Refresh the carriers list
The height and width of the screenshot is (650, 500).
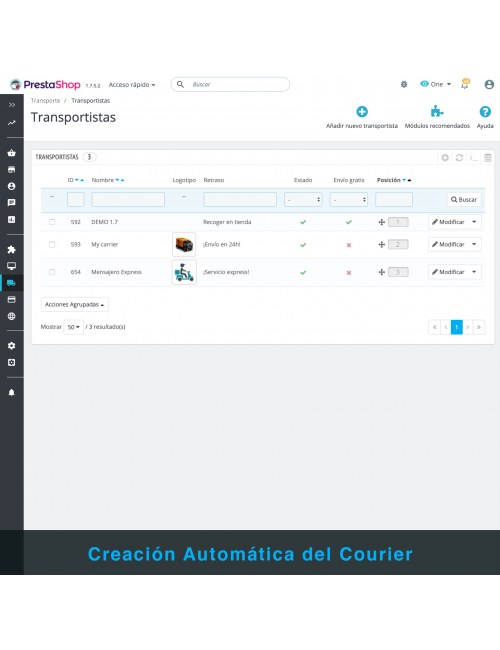pyautogui.click(x=459, y=158)
